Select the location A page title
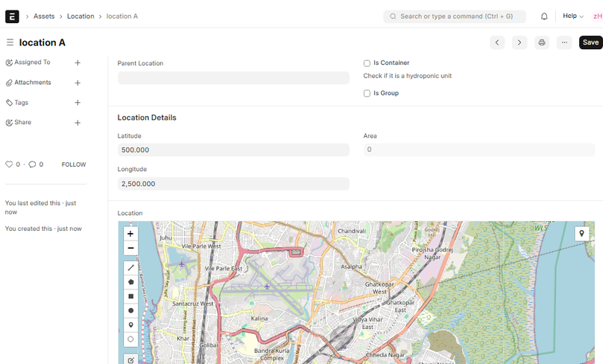This screenshot has width=603, height=364. (x=42, y=42)
